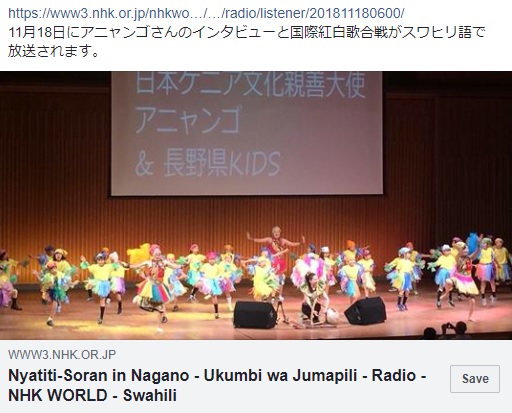This screenshot has width=512, height=413.
Task: Click the 日本ケニア文化親善大使 heading on projection
Action: (250, 85)
